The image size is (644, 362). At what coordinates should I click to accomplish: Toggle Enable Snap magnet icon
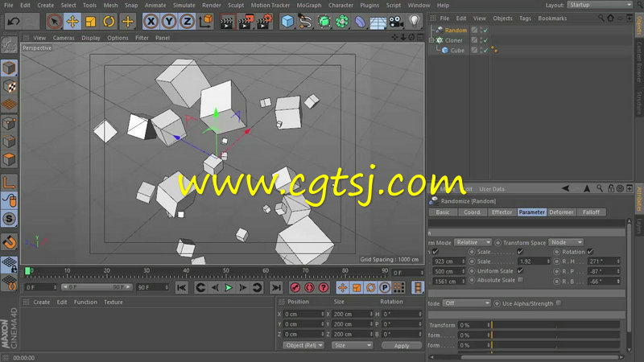(9, 242)
